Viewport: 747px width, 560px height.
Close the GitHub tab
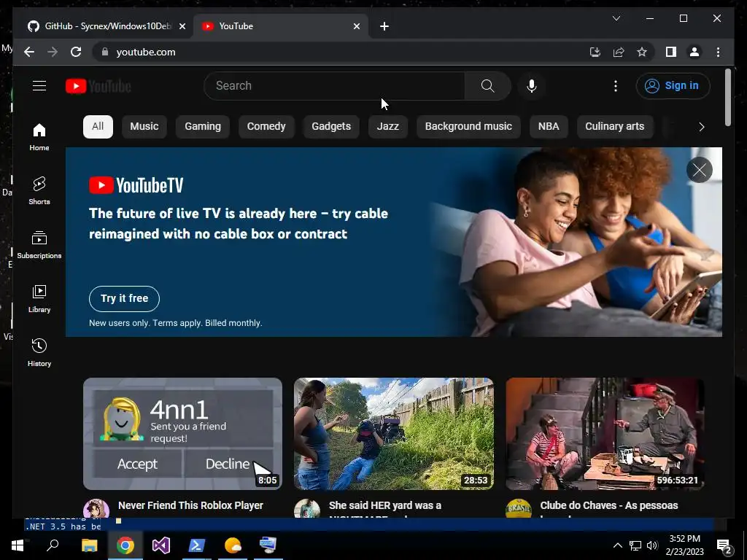click(x=182, y=26)
